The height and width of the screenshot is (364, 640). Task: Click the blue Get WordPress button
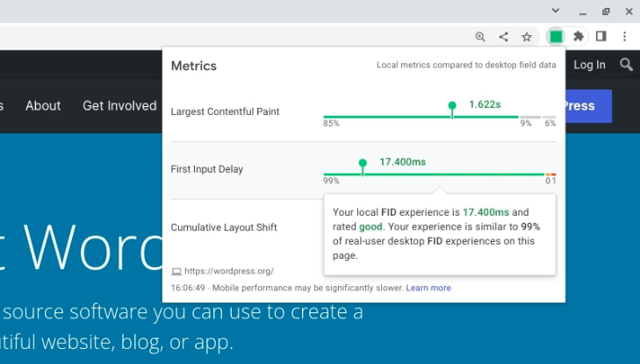[588, 106]
